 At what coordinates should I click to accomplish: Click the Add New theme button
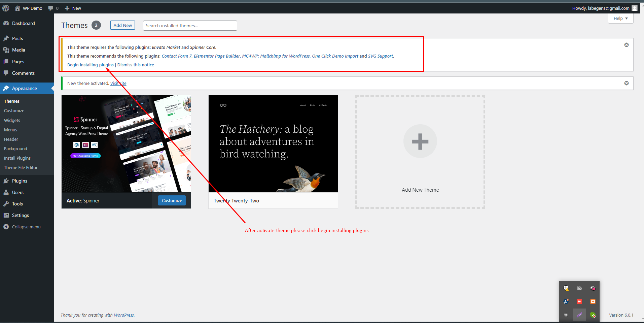(122, 25)
